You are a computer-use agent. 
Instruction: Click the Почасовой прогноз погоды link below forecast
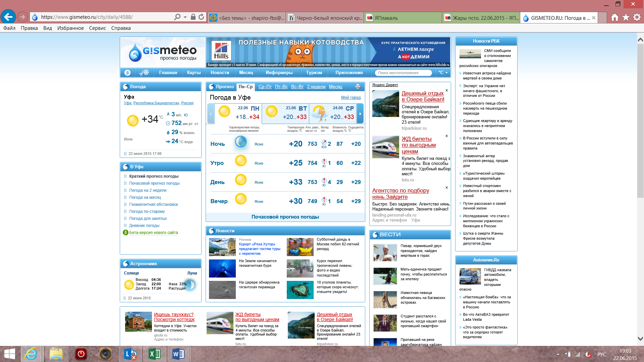tap(285, 217)
